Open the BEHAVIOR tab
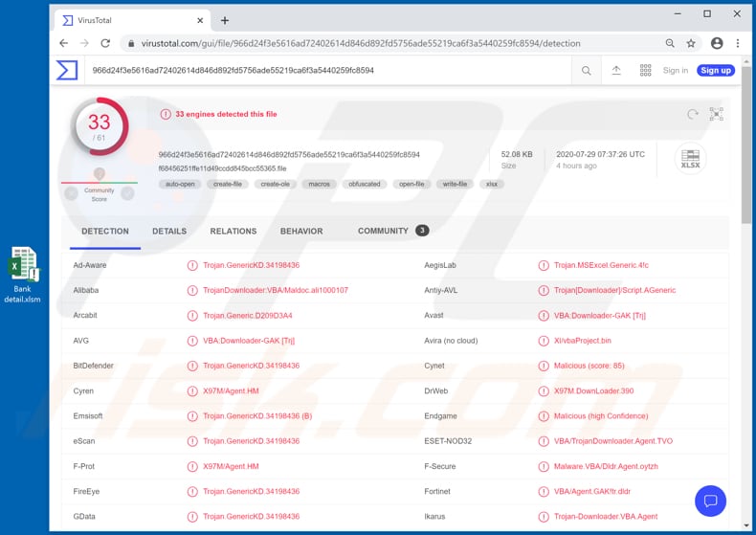Image resolution: width=756 pixels, height=535 pixels. tap(301, 232)
